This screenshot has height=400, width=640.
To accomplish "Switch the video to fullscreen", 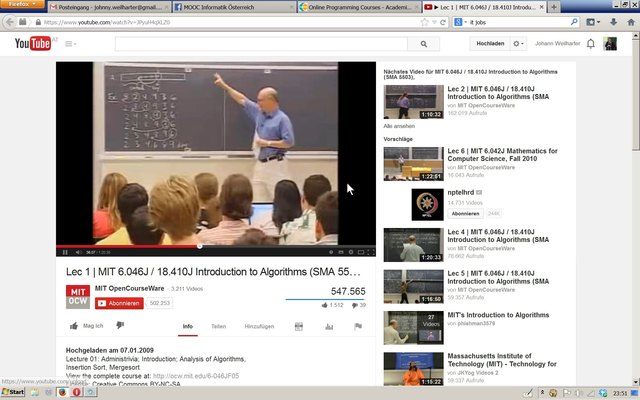I will click(x=371, y=252).
